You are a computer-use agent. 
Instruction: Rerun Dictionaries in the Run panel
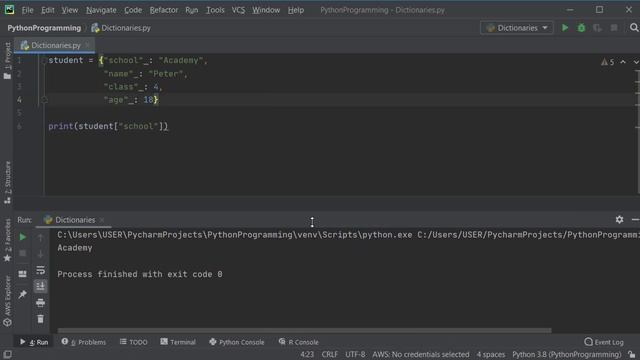23,237
